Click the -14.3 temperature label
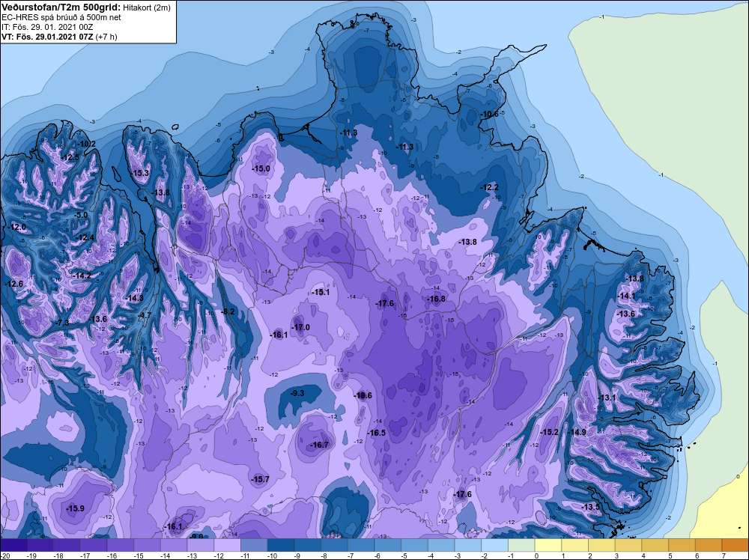 (134, 299)
